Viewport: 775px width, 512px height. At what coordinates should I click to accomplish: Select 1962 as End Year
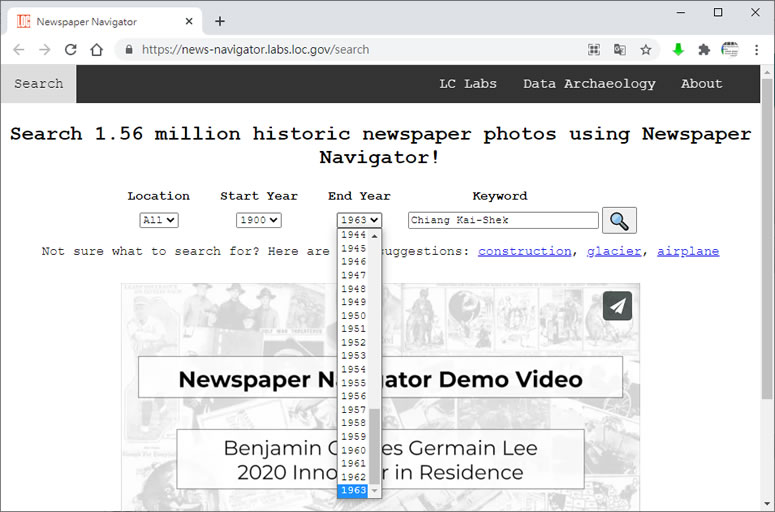tap(353, 477)
